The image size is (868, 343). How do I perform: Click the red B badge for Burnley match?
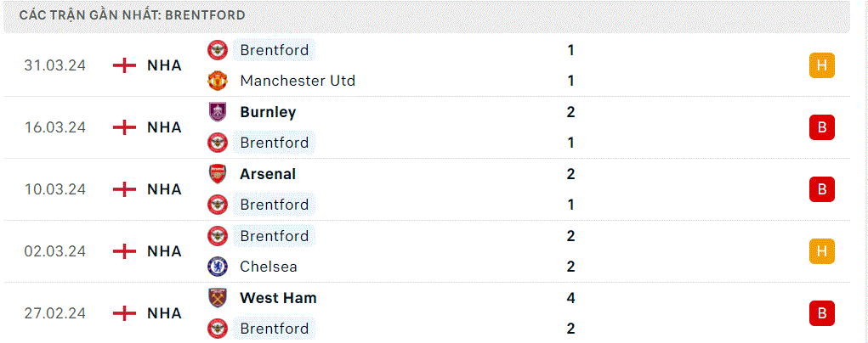tap(821, 127)
